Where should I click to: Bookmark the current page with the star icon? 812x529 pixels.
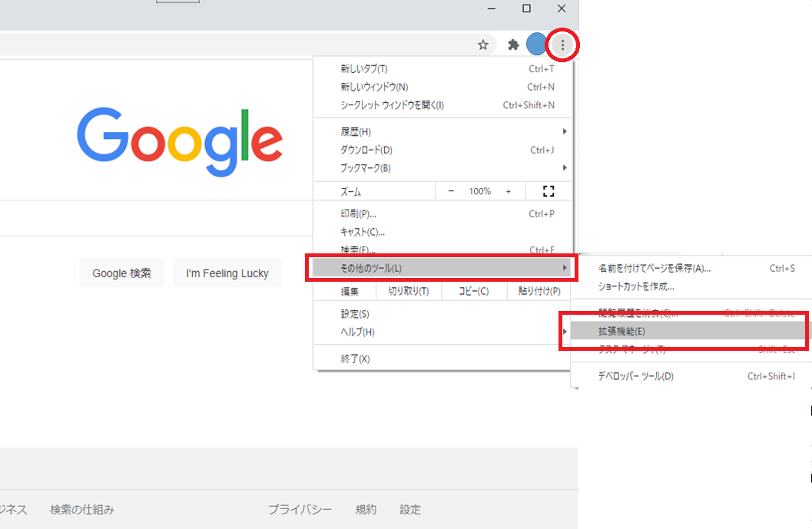[483, 44]
